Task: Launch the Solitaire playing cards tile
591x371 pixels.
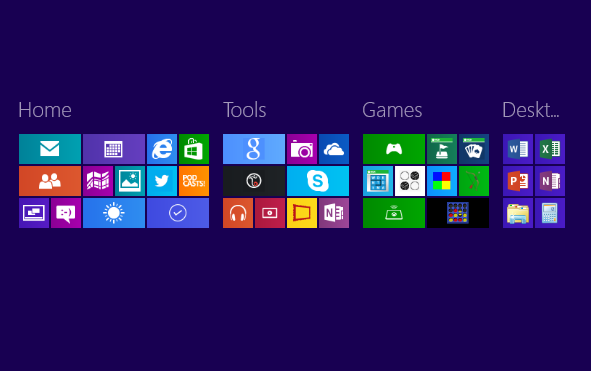Action: [474, 149]
